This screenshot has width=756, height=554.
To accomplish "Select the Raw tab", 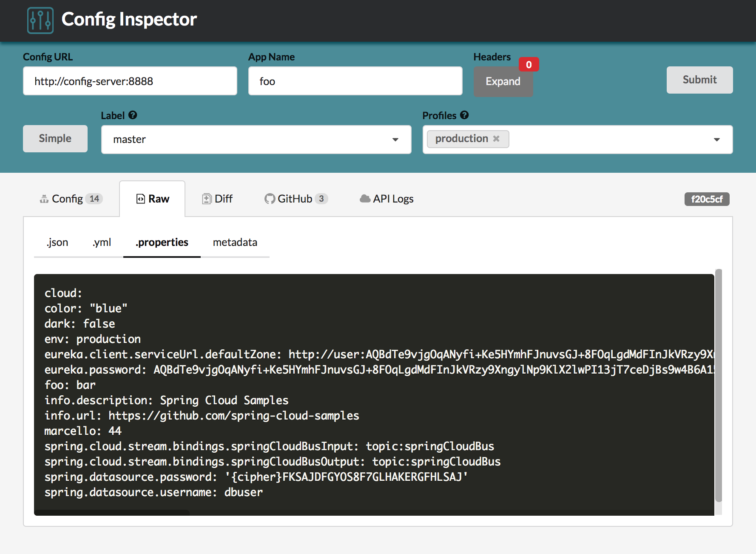I will pyautogui.click(x=152, y=199).
